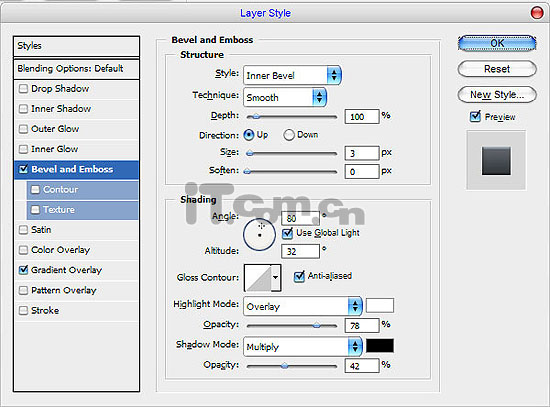The width and height of the screenshot is (550, 407).
Task: Click the style preview thumbnail under Preview
Action: (496, 161)
